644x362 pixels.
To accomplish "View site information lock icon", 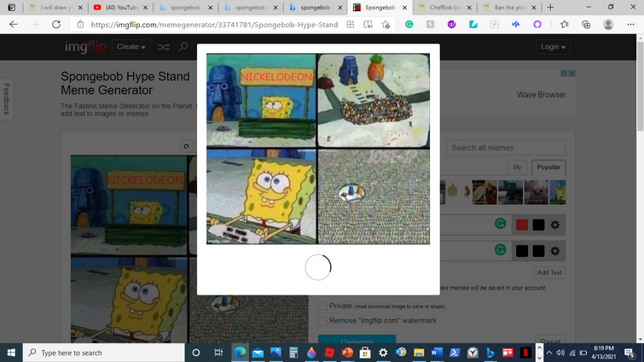I will [80, 25].
